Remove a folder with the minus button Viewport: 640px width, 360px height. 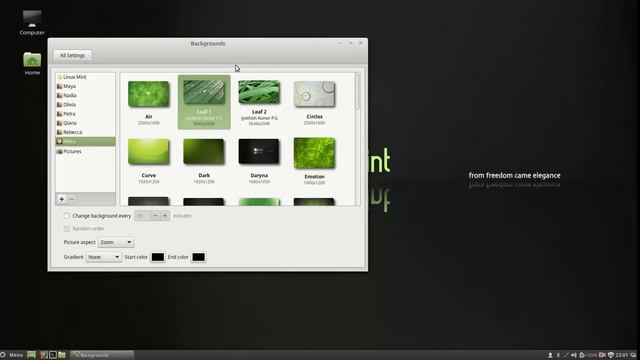click(x=71, y=199)
